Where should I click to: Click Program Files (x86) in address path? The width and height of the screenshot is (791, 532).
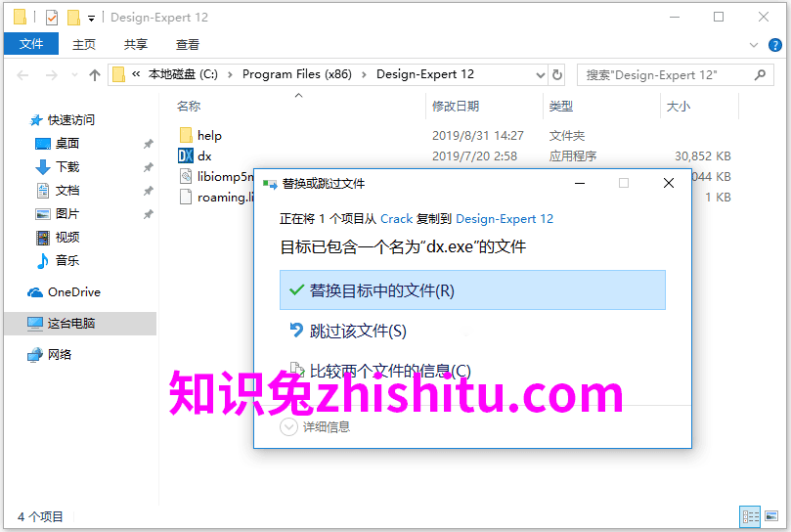pos(296,74)
